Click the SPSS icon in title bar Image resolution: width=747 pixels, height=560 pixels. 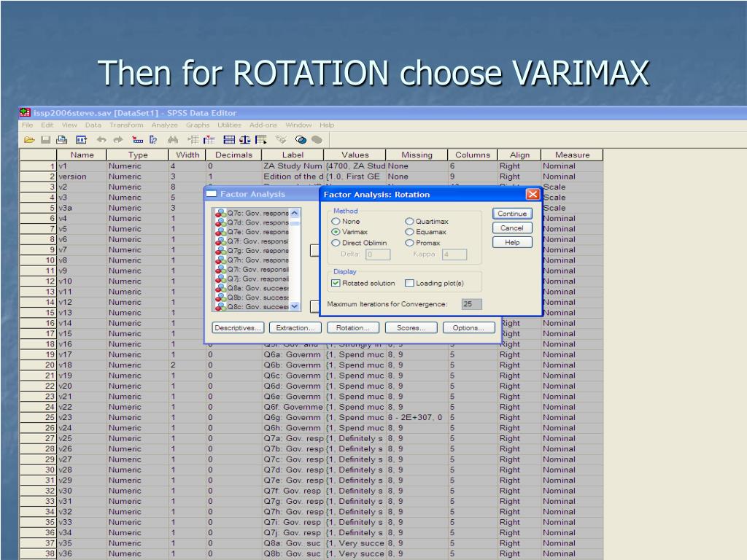25,113
